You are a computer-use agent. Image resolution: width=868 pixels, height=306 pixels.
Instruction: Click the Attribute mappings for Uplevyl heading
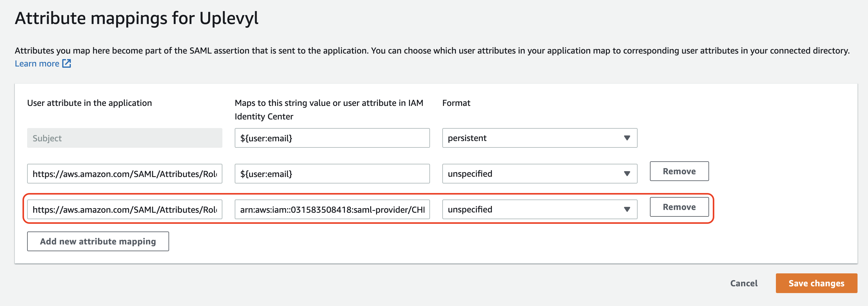(136, 18)
